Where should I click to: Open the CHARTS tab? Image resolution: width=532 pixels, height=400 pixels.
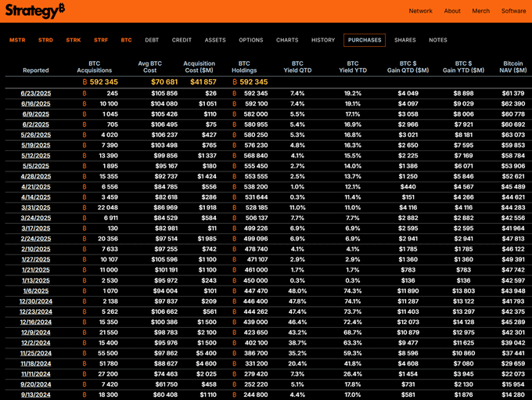coord(287,40)
